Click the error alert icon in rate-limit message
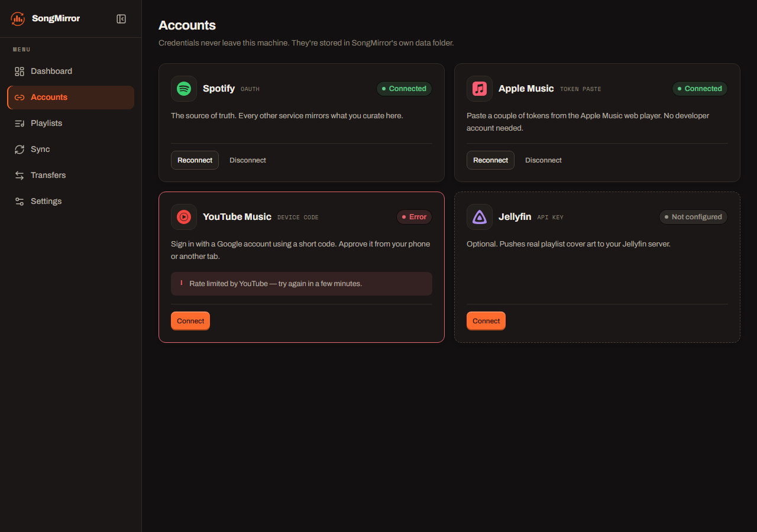The image size is (757, 532). point(181,283)
